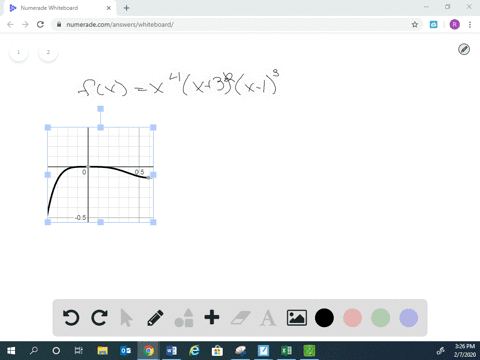Activate the text tool

coord(268,318)
